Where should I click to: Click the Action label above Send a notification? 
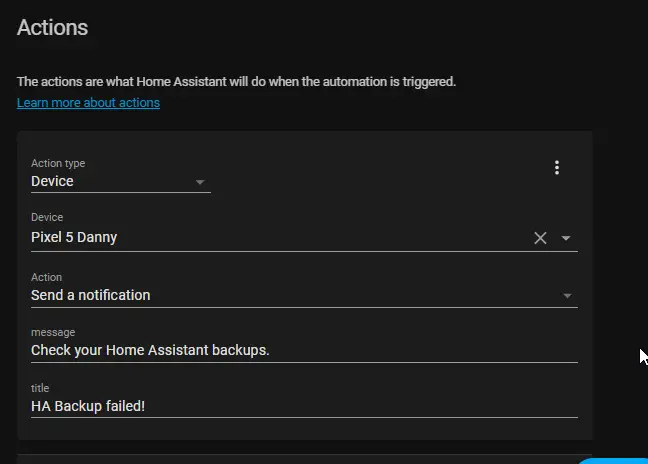coord(46,277)
